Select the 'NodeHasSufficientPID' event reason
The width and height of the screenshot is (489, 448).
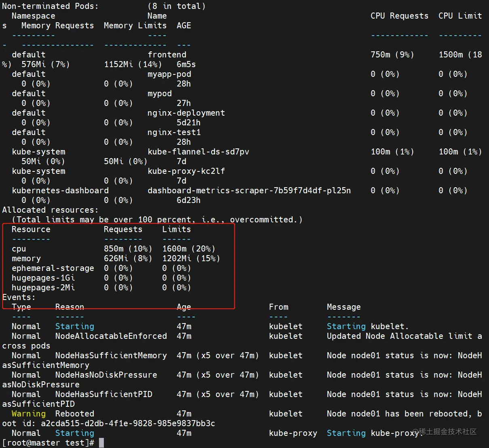coord(104,394)
